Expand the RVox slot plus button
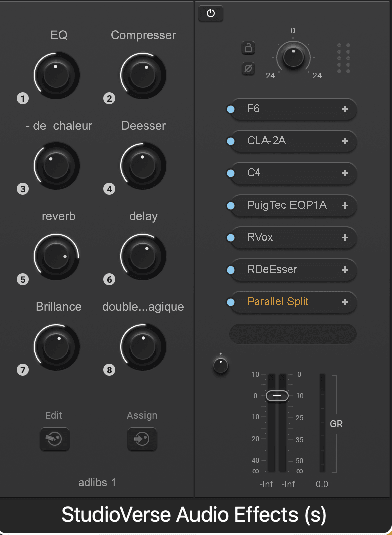This screenshot has width=392, height=535. pyautogui.click(x=345, y=237)
